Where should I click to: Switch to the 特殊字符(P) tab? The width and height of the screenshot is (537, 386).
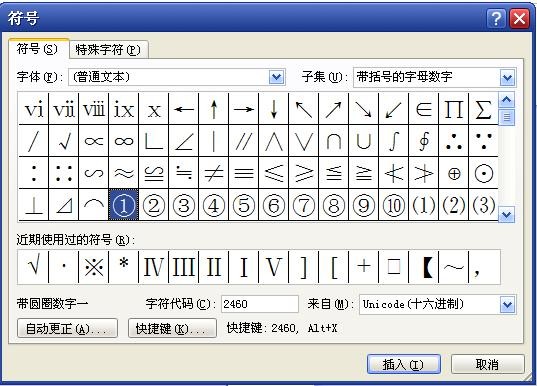(108, 50)
